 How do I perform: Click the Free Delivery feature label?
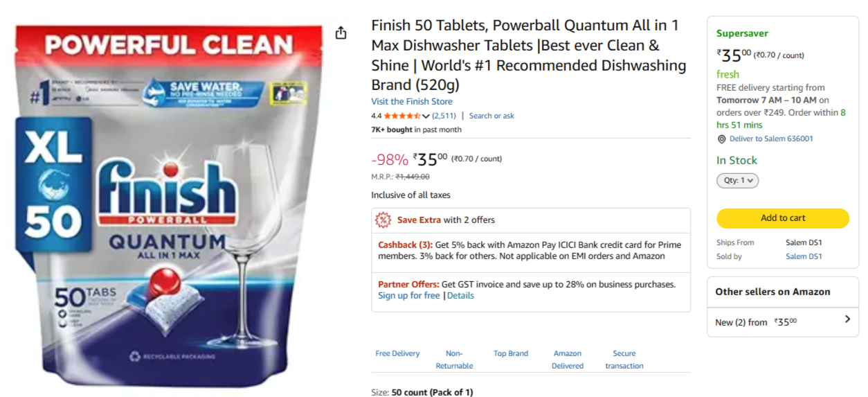[397, 353]
